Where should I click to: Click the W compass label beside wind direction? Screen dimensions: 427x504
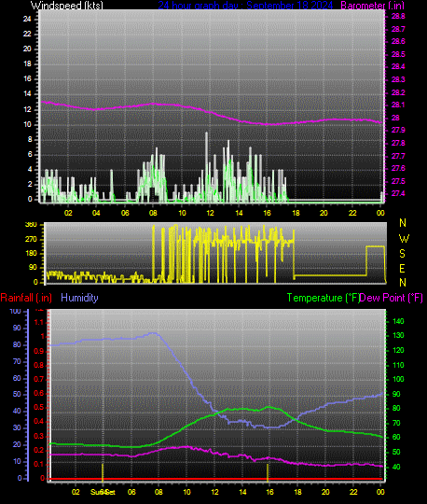404,239
